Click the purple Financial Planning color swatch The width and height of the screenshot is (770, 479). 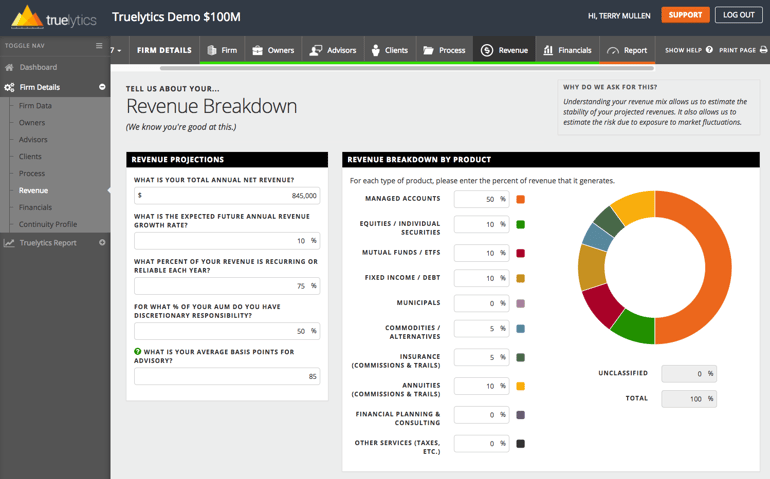(521, 415)
